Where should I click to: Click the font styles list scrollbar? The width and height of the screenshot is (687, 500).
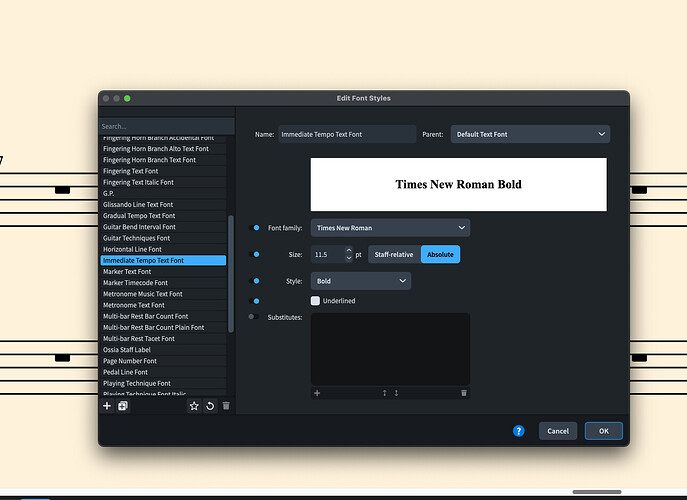[x=231, y=274]
